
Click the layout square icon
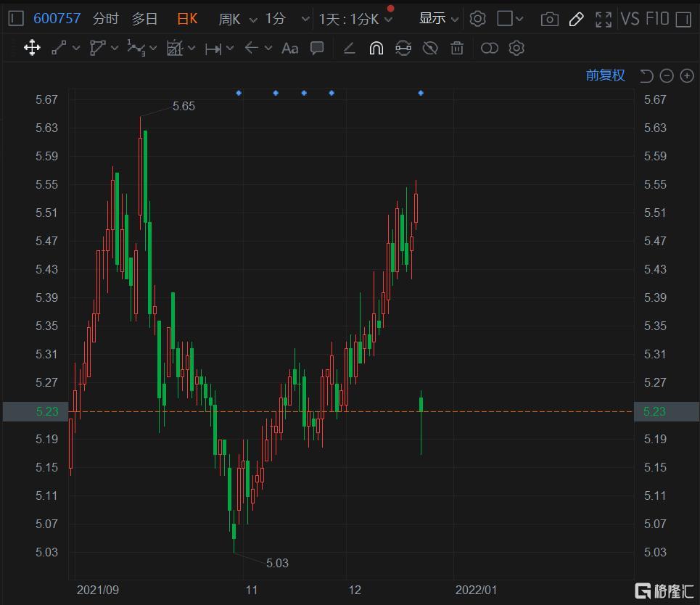pos(504,19)
